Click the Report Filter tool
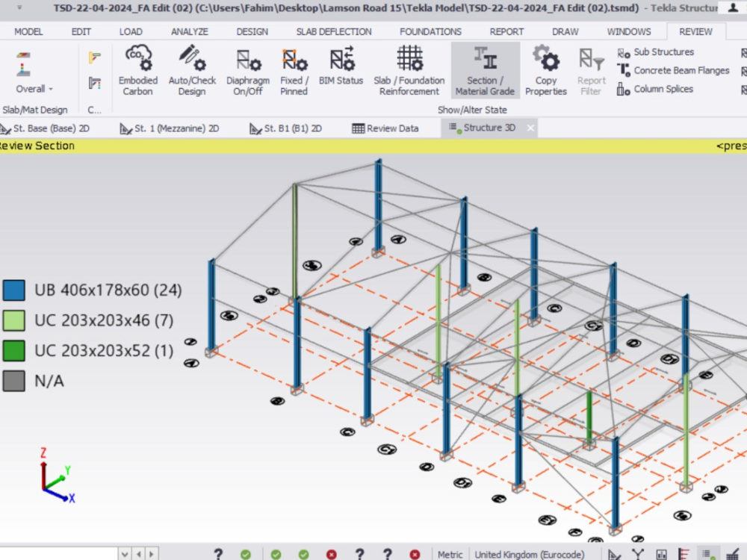The height and width of the screenshot is (560, 747). pos(591,70)
